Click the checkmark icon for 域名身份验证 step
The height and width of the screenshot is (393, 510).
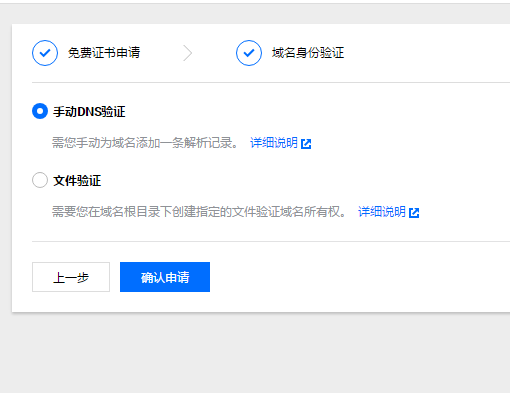tap(249, 53)
